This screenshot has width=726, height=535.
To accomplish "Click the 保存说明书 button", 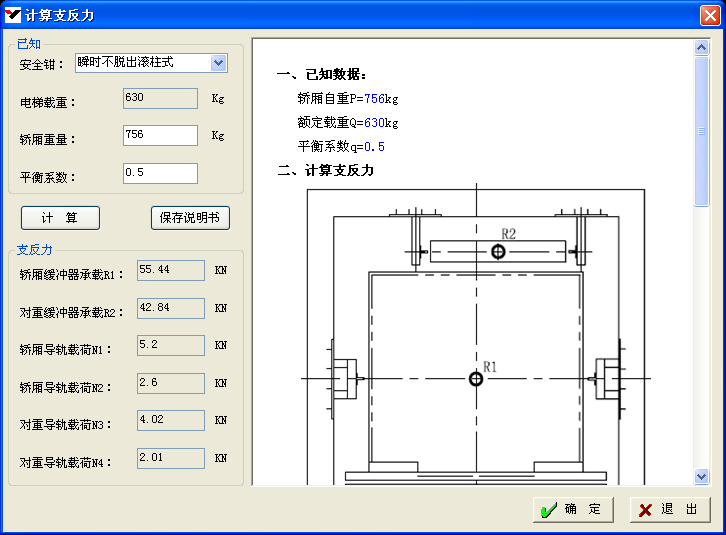I will point(191,218).
